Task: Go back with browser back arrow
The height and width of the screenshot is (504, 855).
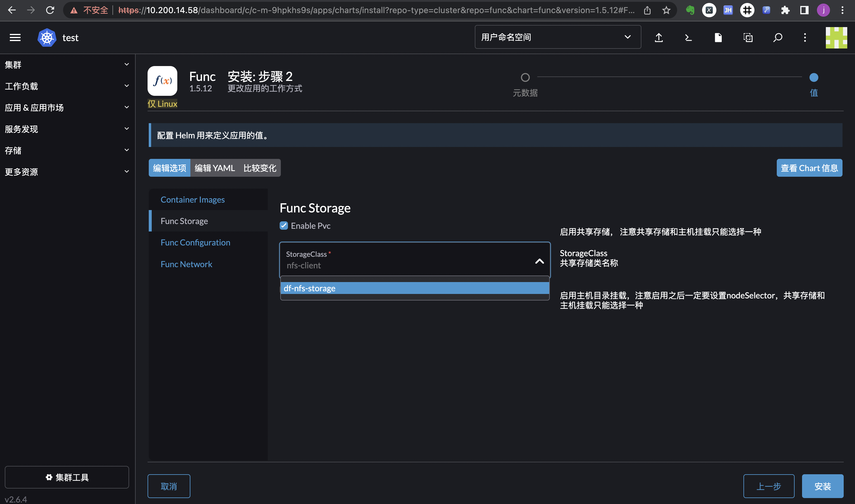Action: [x=12, y=10]
